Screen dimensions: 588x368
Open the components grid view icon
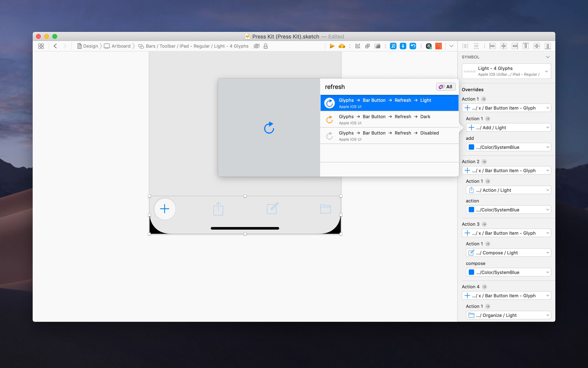pyautogui.click(x=41, y=46)
